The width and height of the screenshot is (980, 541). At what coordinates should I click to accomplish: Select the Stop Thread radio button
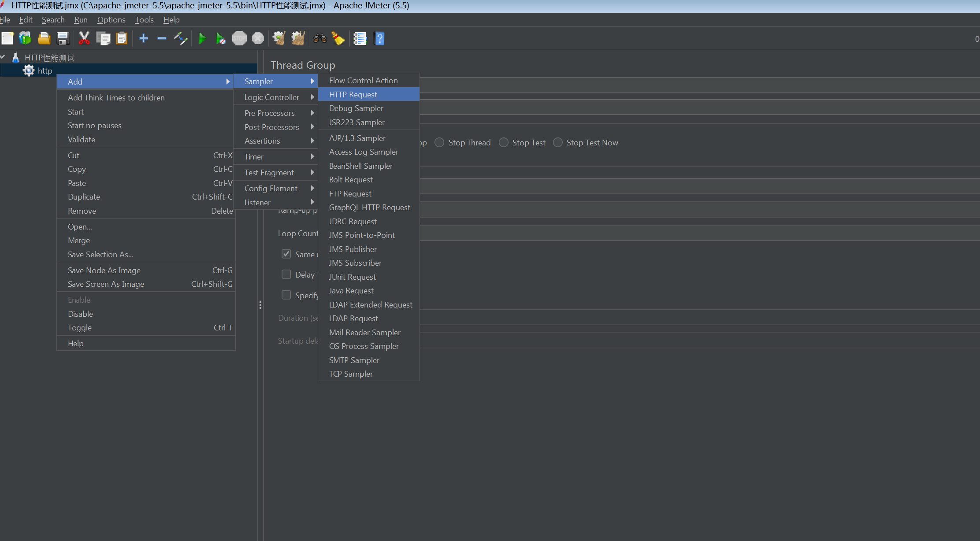point(439,142)
